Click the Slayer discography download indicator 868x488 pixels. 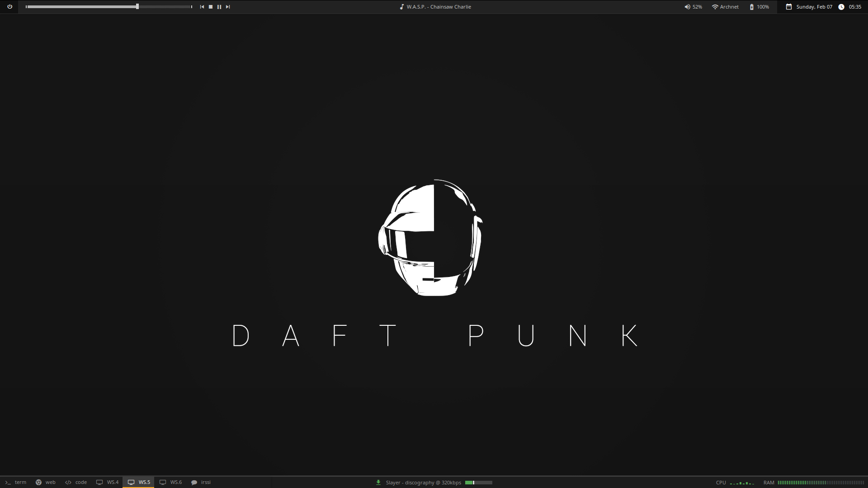tap(423, 483)
